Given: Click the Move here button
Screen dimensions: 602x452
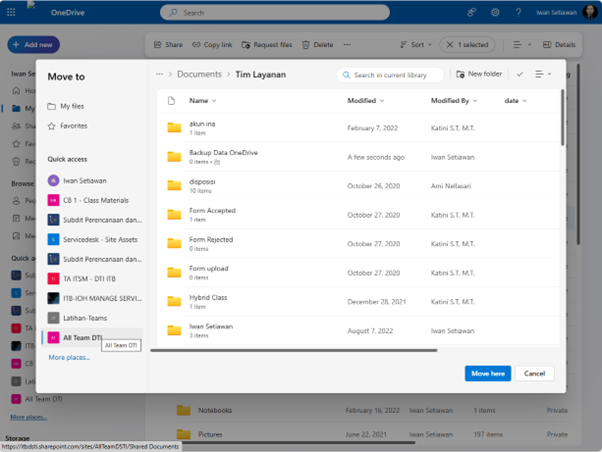Looking at the screenshot, I should point(489,373).
